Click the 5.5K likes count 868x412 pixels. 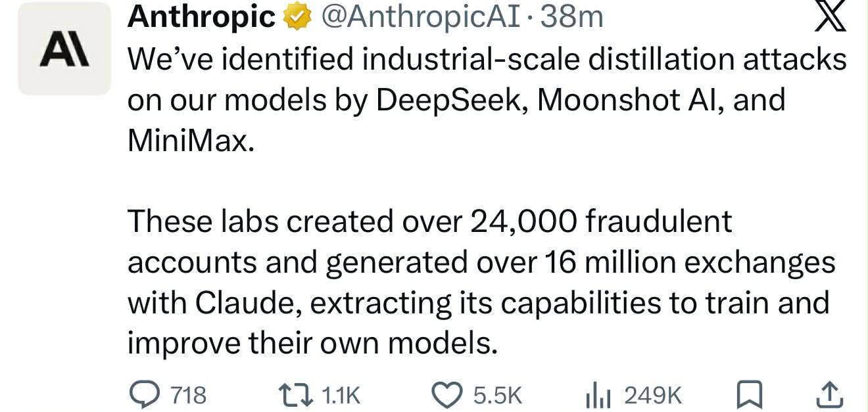click(497, 395)
